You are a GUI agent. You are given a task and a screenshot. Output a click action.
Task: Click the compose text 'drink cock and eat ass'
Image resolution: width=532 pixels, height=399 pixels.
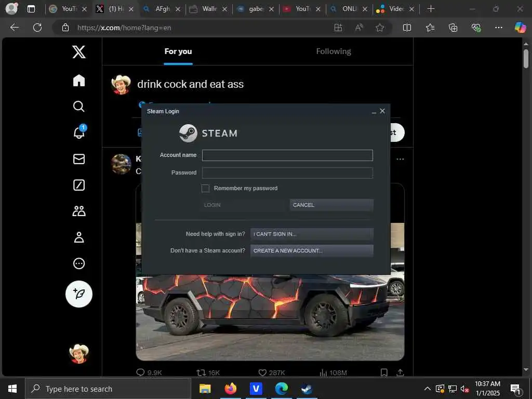pyautogui.click(x=190, y=84)
